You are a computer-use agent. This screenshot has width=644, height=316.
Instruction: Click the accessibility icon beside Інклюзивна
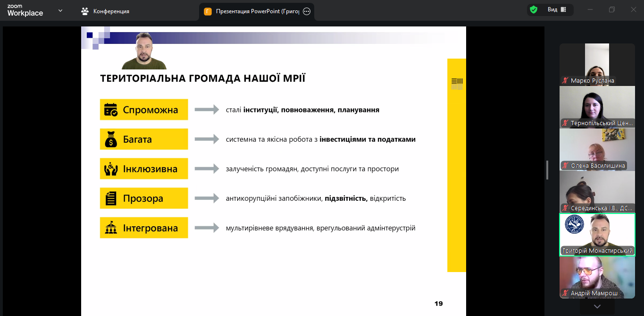pyautogui.click(x=111, y=169)
